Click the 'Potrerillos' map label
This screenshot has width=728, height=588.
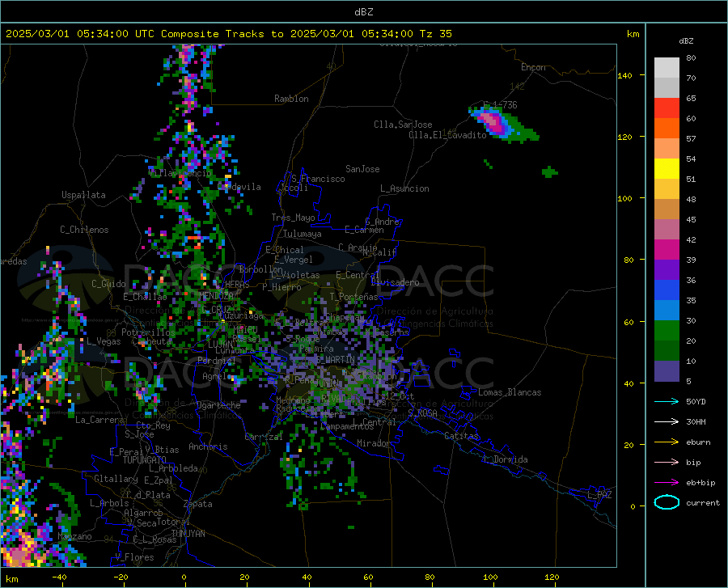tap(148, 332)
